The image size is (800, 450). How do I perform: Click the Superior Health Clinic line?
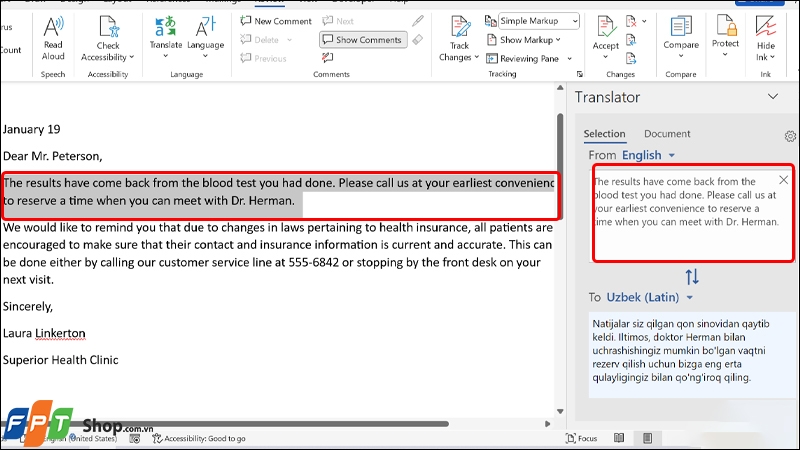[61, 360]
